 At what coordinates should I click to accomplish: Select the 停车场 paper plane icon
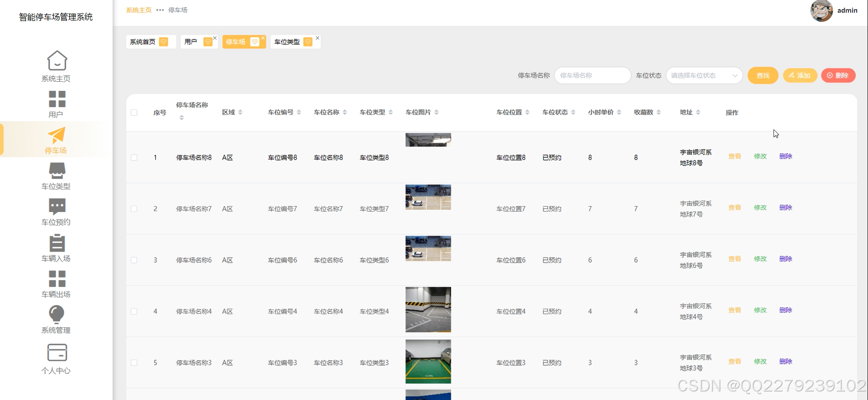(57, 135)
